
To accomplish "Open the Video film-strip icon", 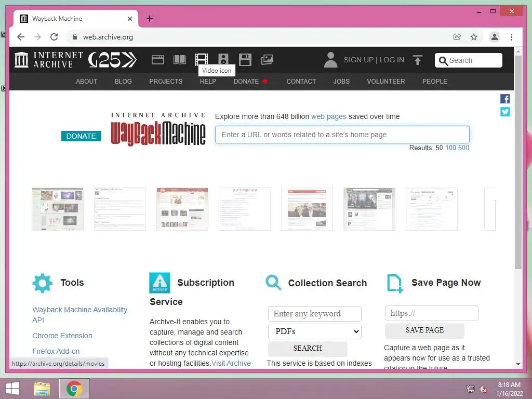I will (x=201, y=60).
